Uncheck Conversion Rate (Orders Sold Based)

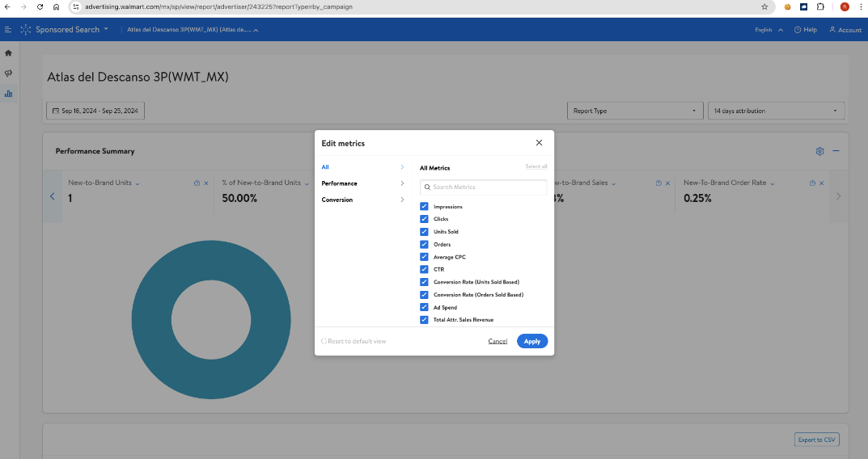tap(424, 295)
